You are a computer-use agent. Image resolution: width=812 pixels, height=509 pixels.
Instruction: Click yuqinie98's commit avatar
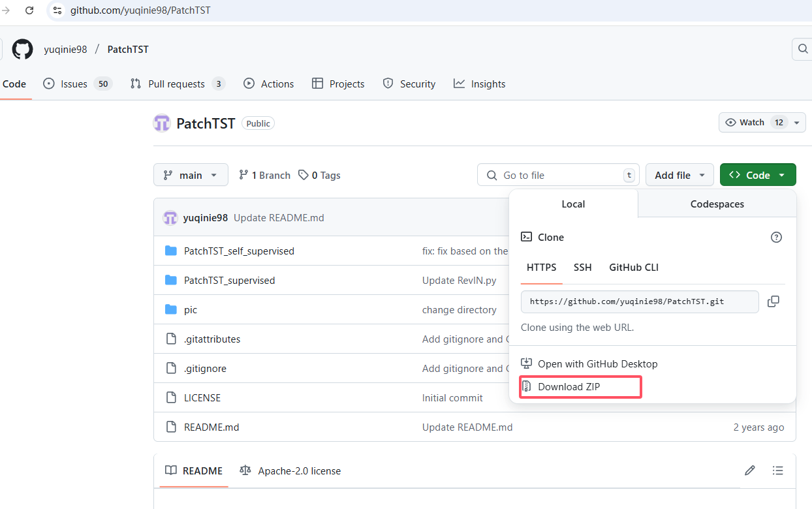[170, 217]
